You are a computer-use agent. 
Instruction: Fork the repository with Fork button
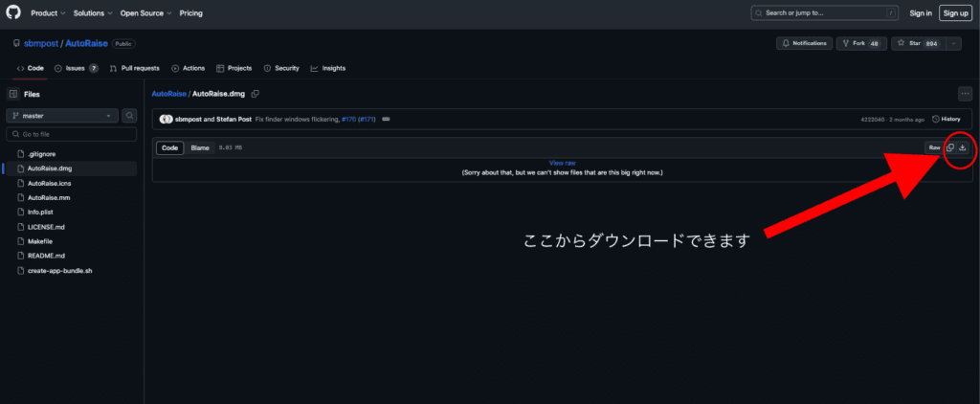tap(861, 43)
